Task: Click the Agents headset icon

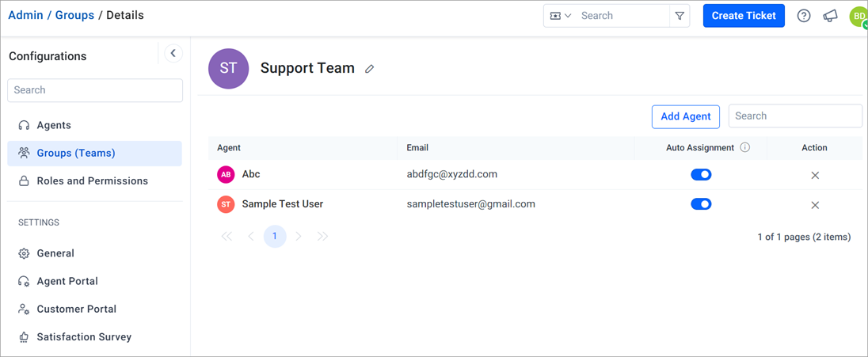Action: tap(24, 126)
